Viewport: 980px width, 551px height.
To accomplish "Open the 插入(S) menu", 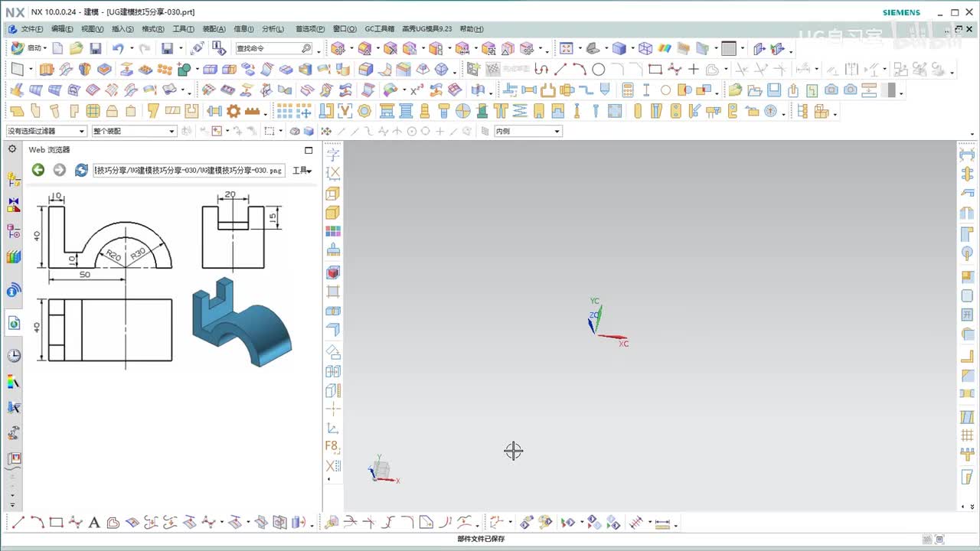I will [x=122, y=29].
